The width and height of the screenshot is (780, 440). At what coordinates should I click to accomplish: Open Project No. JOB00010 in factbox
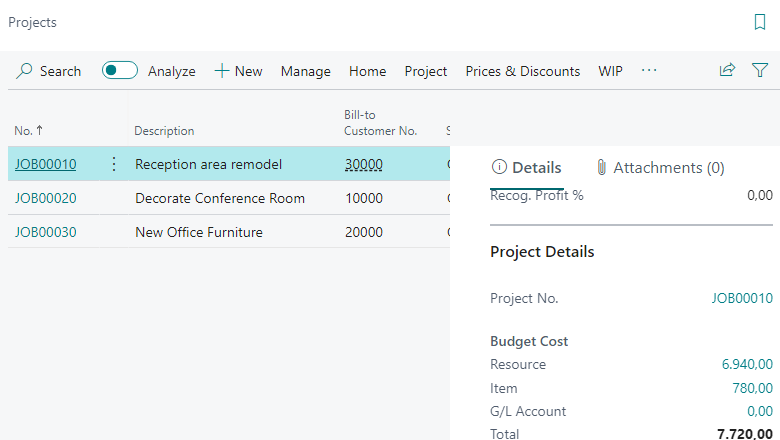(x=742, y=298)
